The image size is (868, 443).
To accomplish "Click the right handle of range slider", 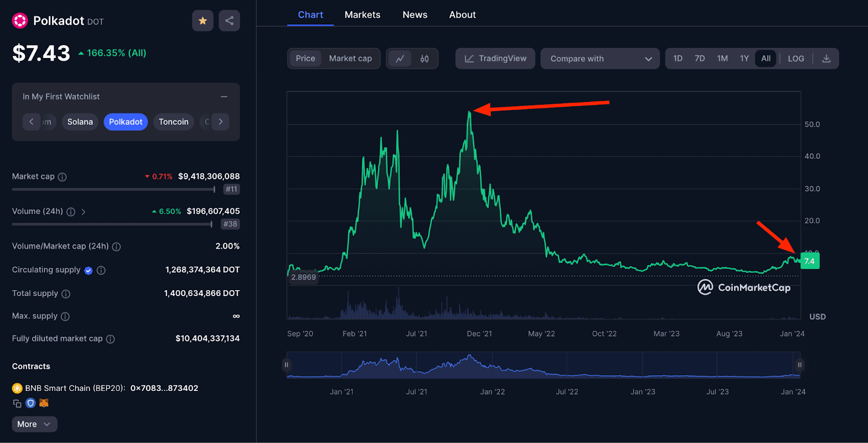I will click(799, 365).
